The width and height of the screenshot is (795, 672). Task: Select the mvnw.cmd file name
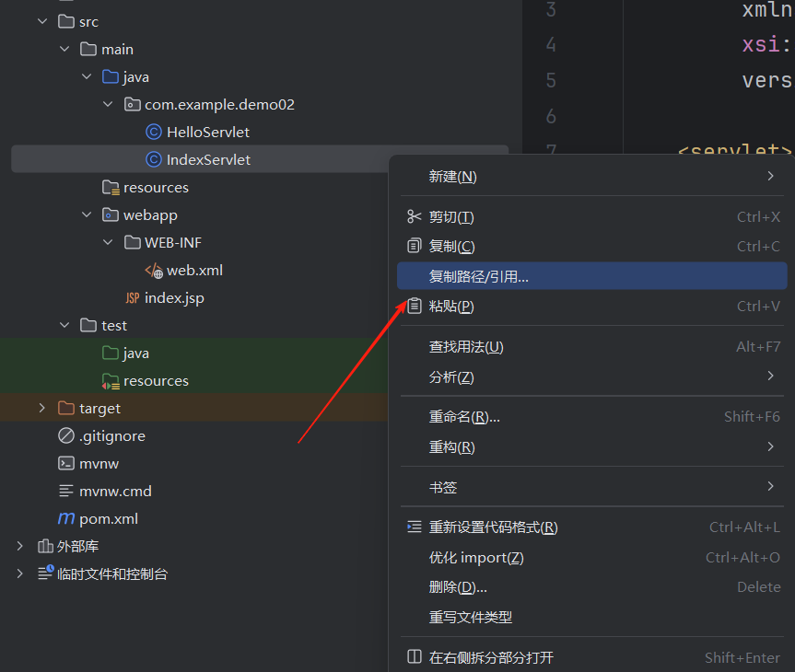click(115, 492)
